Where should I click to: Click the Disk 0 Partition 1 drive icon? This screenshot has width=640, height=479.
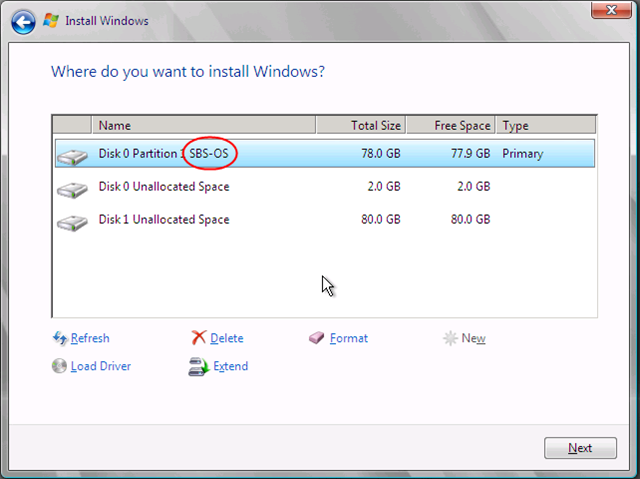click(72, 157)
